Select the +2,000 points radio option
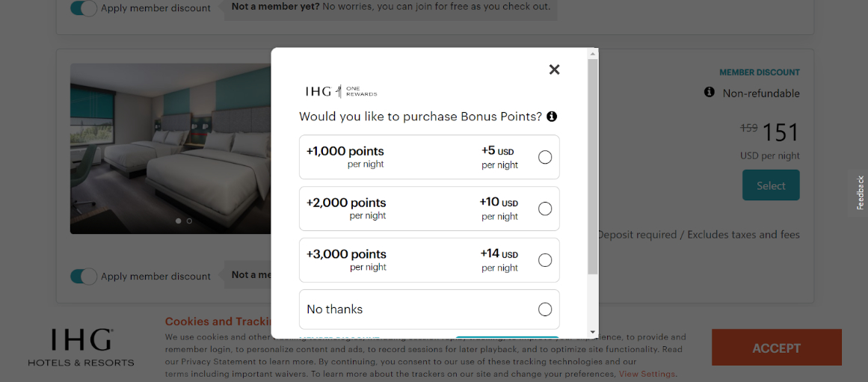 tap(545, 209)
